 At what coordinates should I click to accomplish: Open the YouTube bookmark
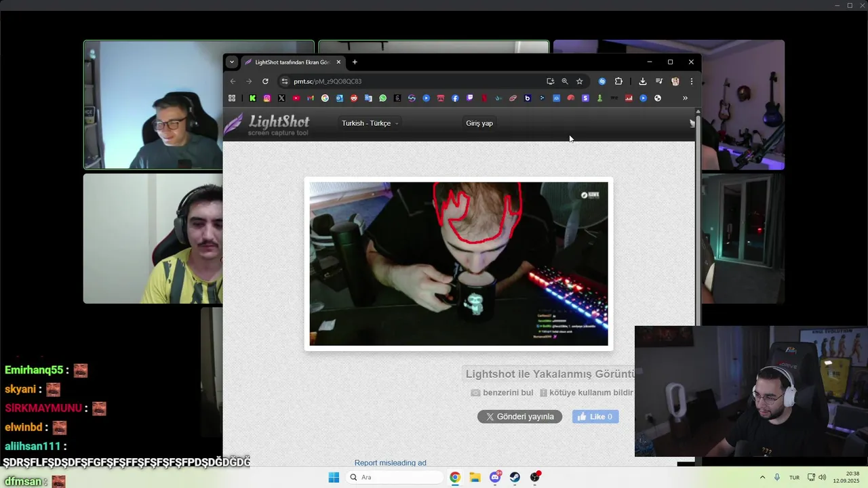pyautogui.click(x=296, y=98)
